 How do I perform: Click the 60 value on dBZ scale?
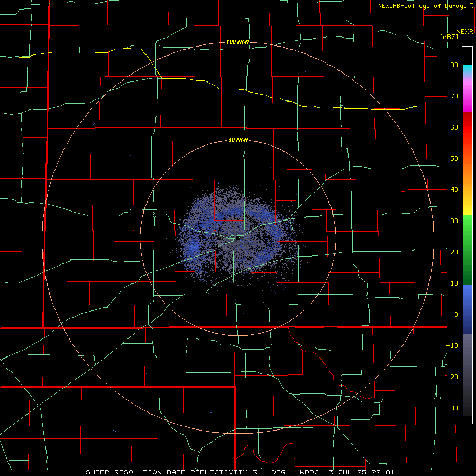[x=454, y=127]
